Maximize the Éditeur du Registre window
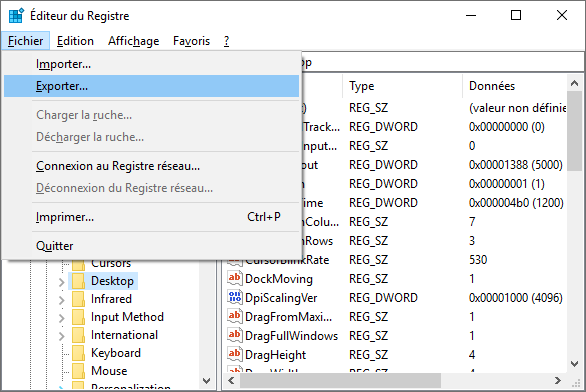The width and height of the screenshot is (586, 392). click(516, 16)
